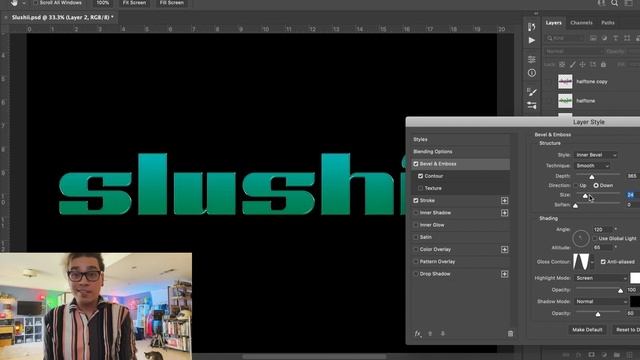Image resolution: width=640 pixels, height=360 pixels.
Task: Open the Brush Settings panel icon
Action: click(531, 92)
